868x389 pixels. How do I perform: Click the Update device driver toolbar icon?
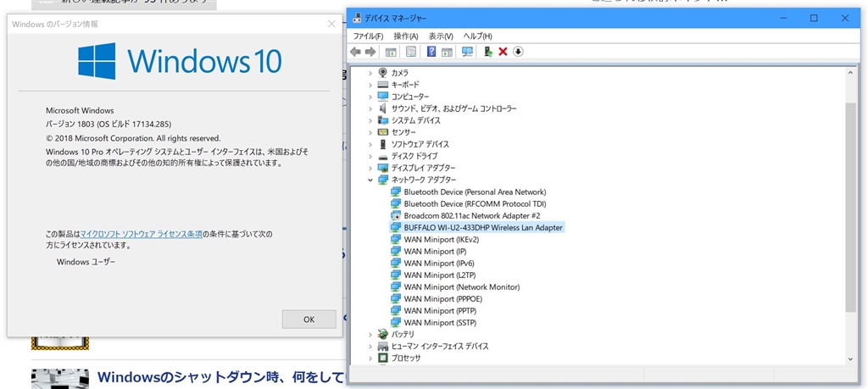click(488, 52)
